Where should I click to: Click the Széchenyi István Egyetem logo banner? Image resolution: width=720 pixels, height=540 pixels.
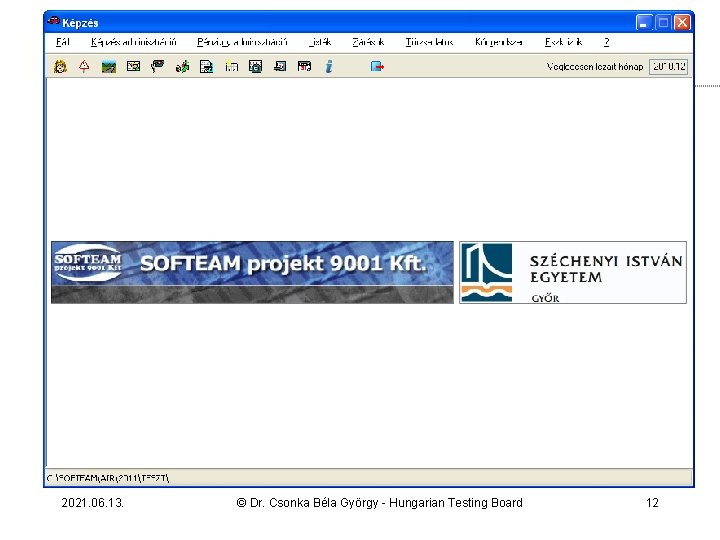point(573,272)
